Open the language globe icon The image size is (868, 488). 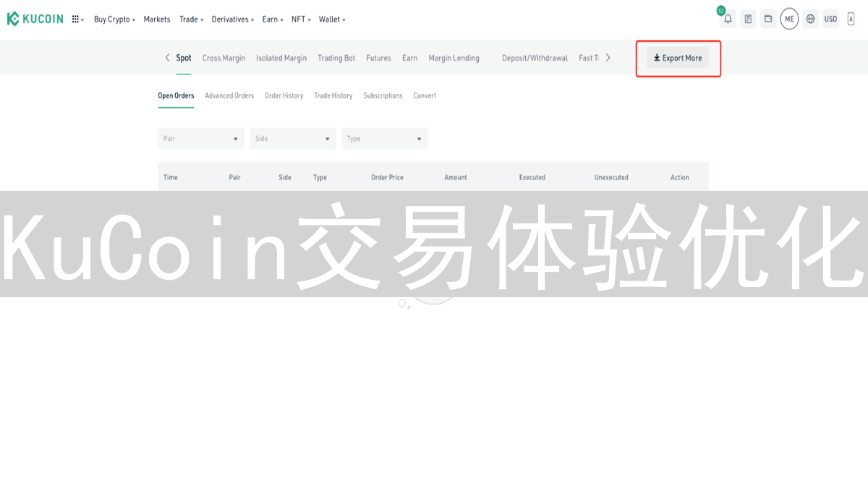pos(810,19)
